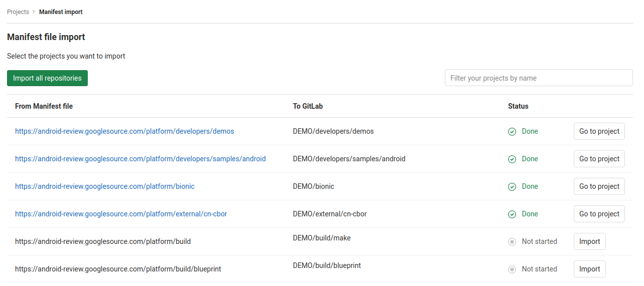This screenshot has height=286, width=644.
Task: Go to project for DEMO/bionic
Action: (599, 186)
